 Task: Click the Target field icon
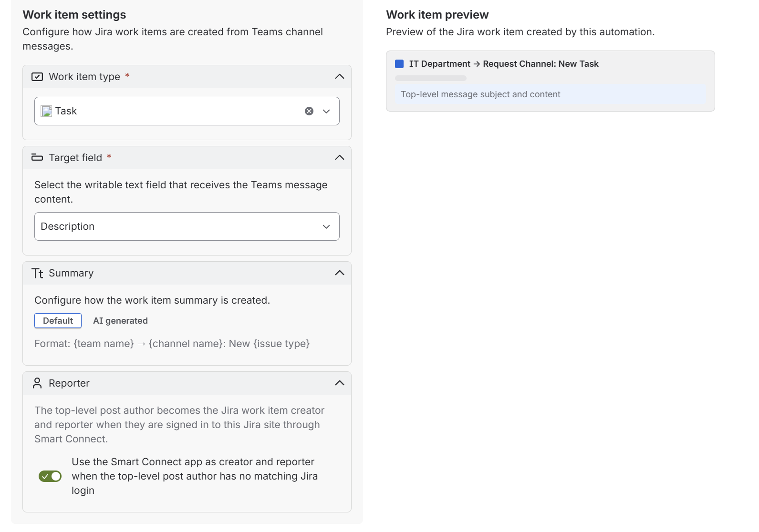click(37, 158)
